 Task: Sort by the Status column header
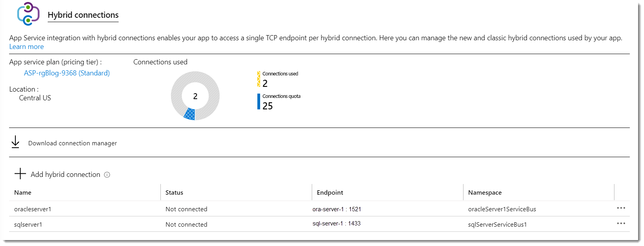click(x=174, y=193)
